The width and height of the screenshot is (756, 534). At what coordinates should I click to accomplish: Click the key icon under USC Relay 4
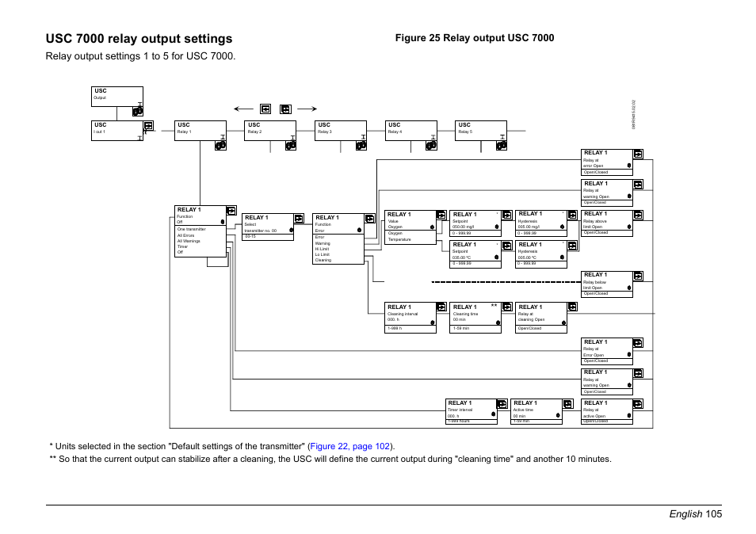[x=432, y=145]
